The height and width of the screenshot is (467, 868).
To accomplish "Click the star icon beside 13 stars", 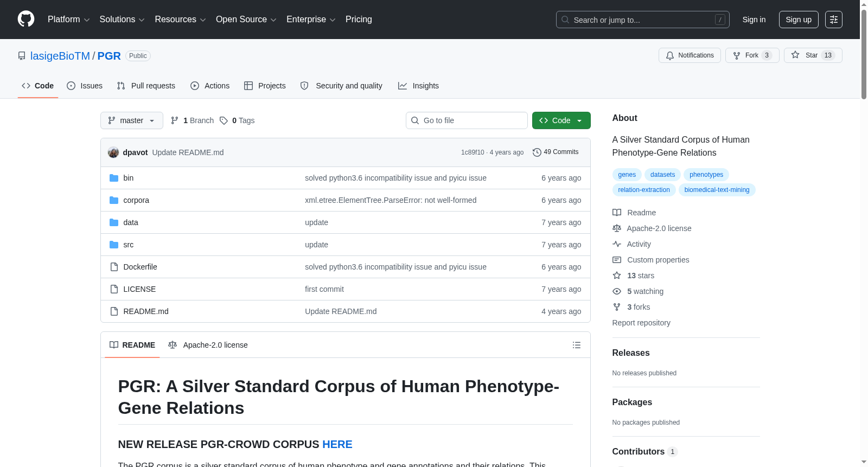I will pyautogui.click(x=617, y=276).
